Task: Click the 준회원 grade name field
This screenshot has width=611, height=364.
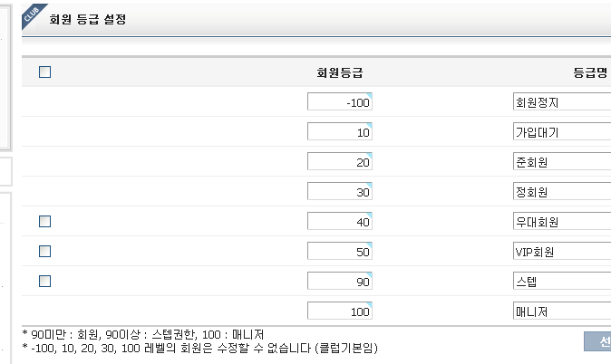Action: (x=562, y=161)
